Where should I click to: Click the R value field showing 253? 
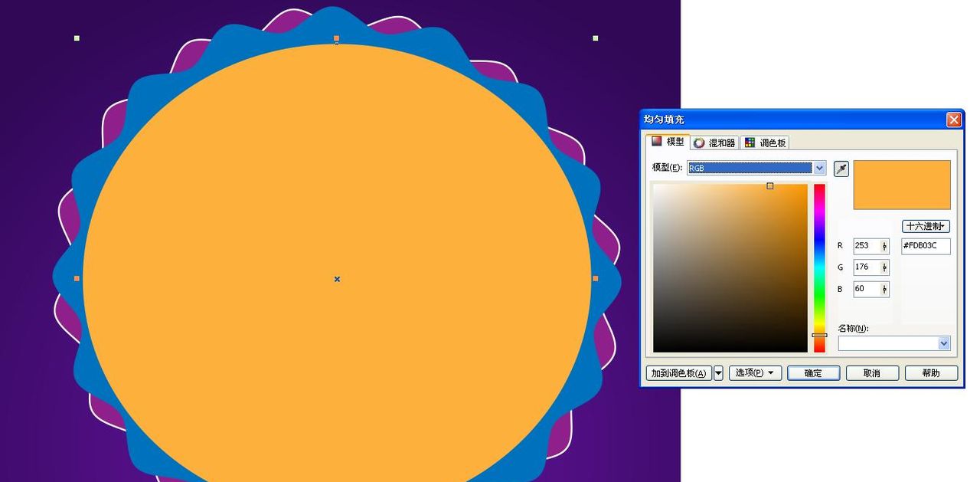click(x=867, y=246)
